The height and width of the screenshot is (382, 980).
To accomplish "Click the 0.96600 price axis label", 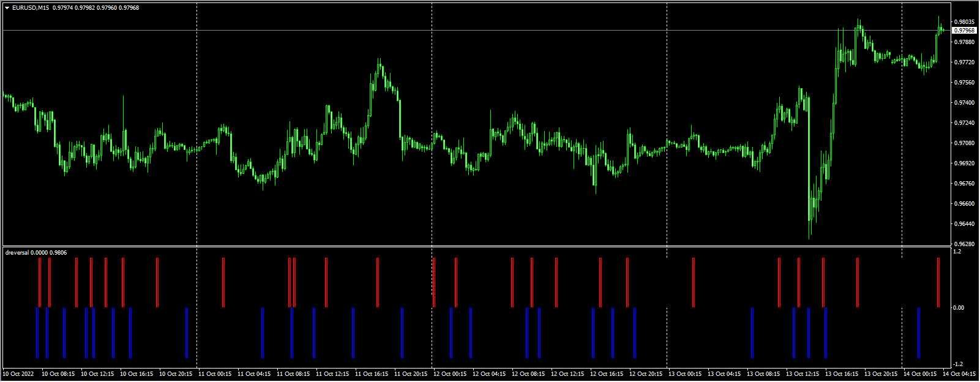I will coord(965,204).
